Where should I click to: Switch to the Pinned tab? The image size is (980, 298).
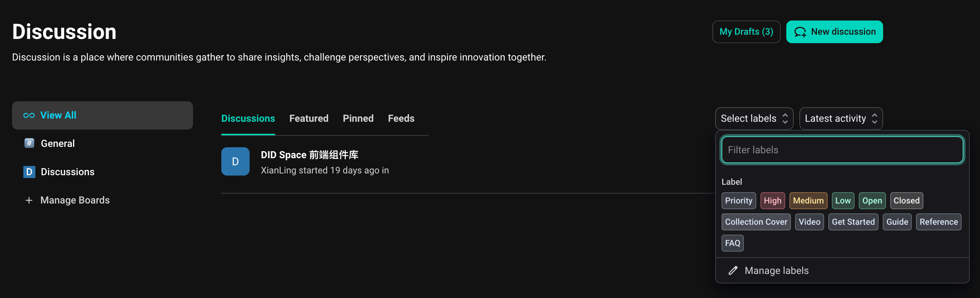(358, 119)
